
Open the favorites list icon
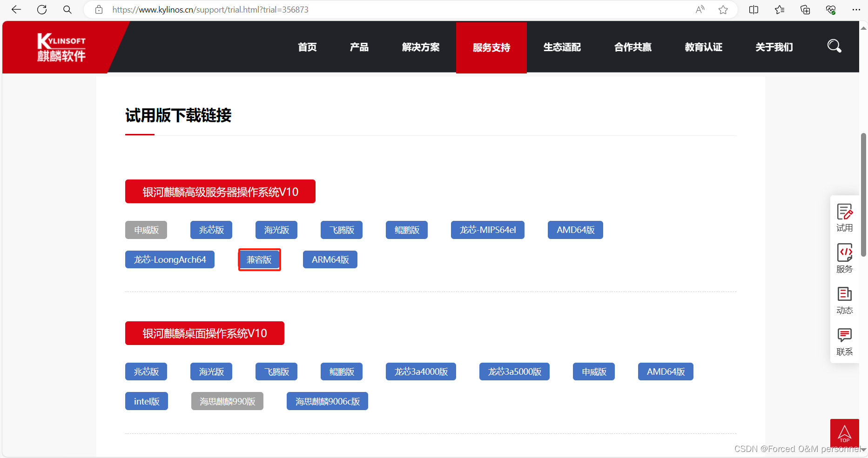click(x=780, y=10)
